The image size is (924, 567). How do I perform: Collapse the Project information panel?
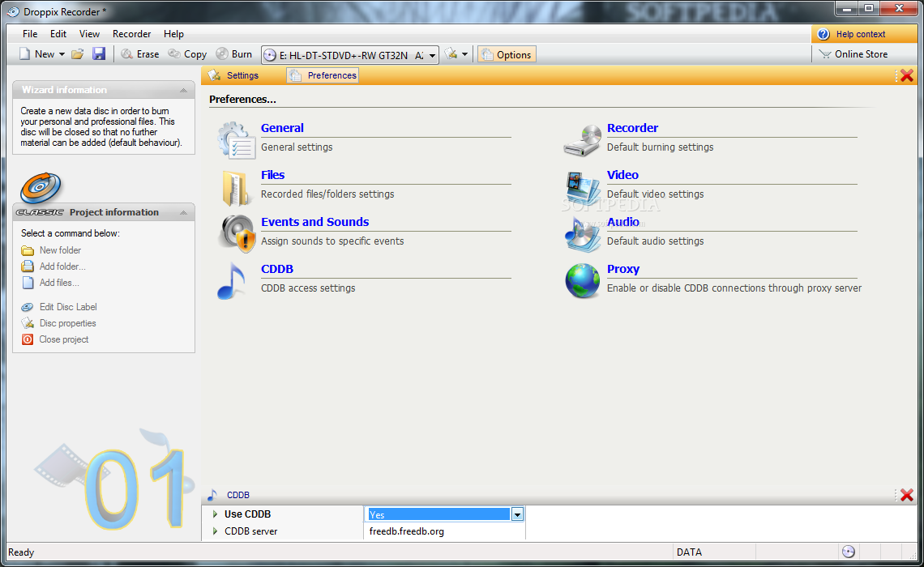pyautogui.click(x=183, y=212)
